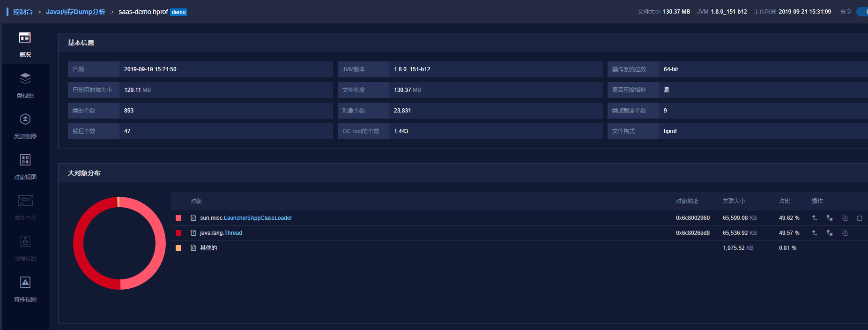Click the last operation icon in AppClassLoader row
Image resolution: width=868 pixels, height=330 pixels.
(860, 218)
